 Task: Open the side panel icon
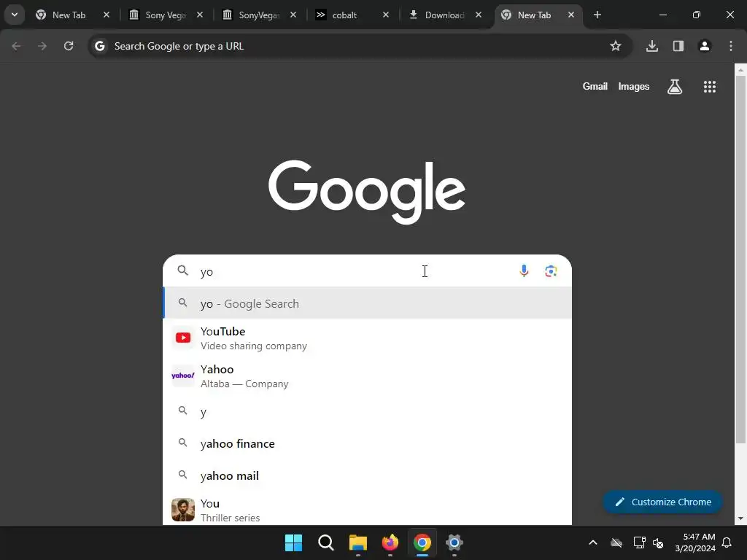(678, 46)
